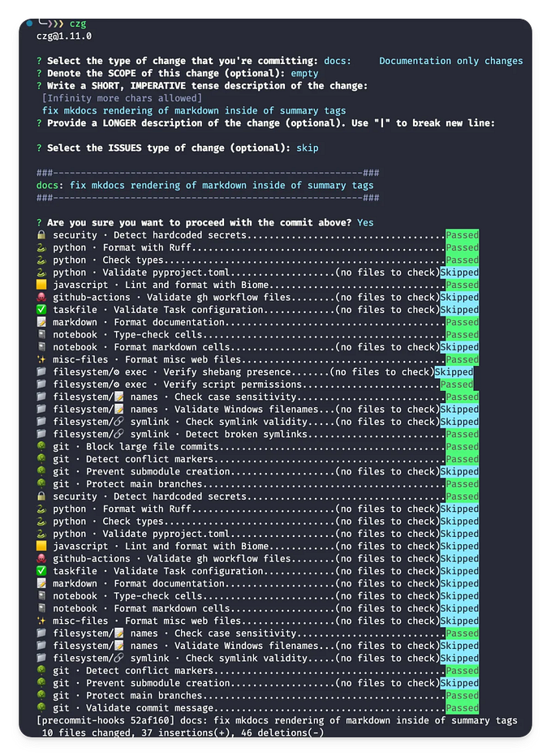Click 'Verify shebang presence' hook text
This screenshot has width=551, height=756.
[227, 372]
